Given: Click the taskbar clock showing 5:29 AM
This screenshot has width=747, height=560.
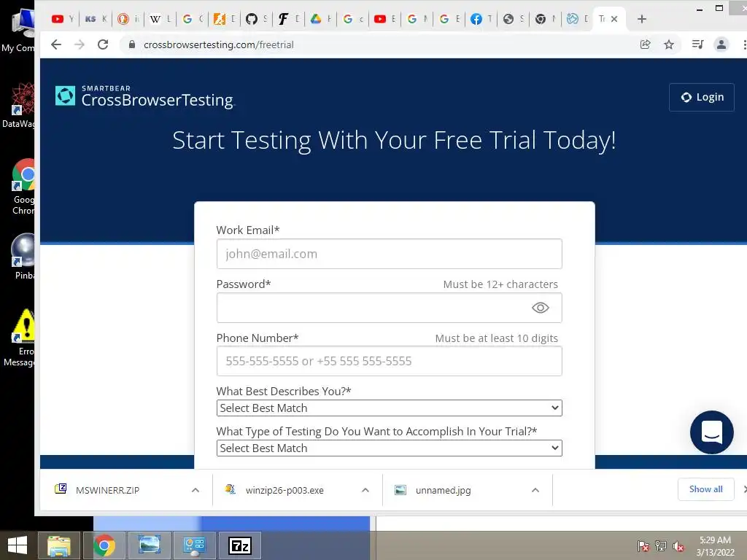Looking at the screenshot, I should [x=715, y=546].
